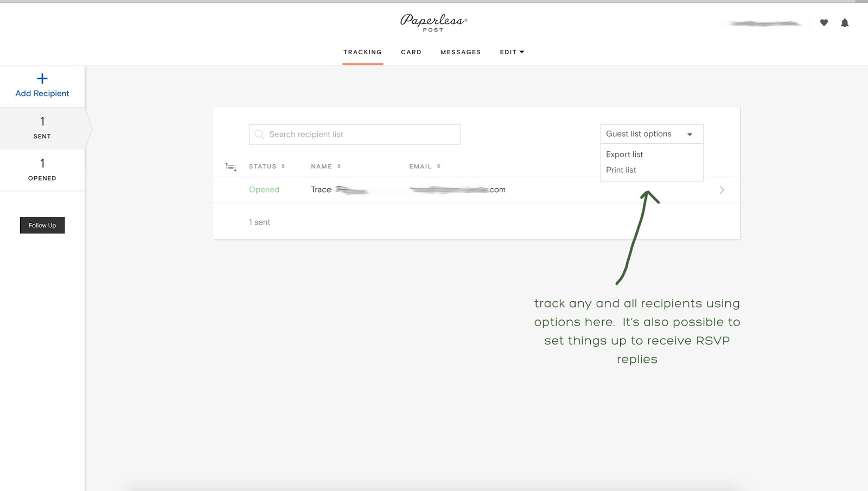This screenshot has height=491, width=868.
Task: Open the heart favorites icon
Action: point(824,23)
